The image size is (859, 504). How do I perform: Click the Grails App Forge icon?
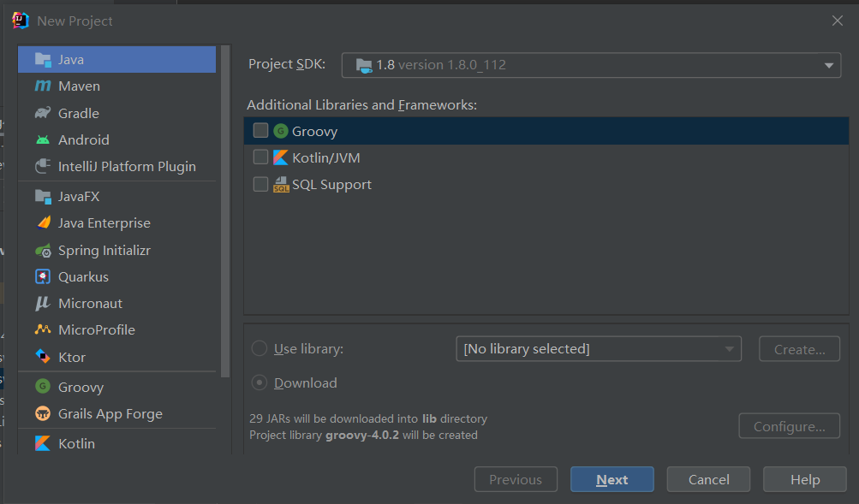pos(43,413)
